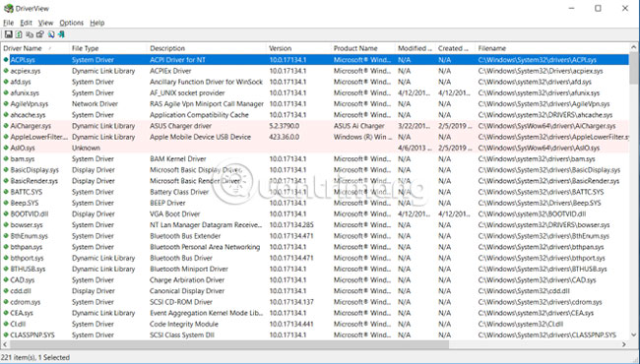This screenshot has width=640, height=364.
Task: Select the CEA.sys driver name
Action: pyautogui.click(x=22, y=313)
